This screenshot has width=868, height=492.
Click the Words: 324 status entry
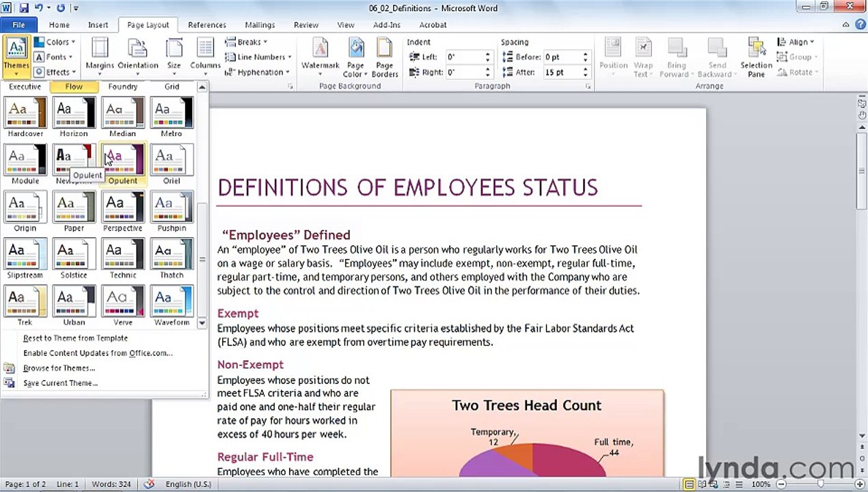[111, 484]
